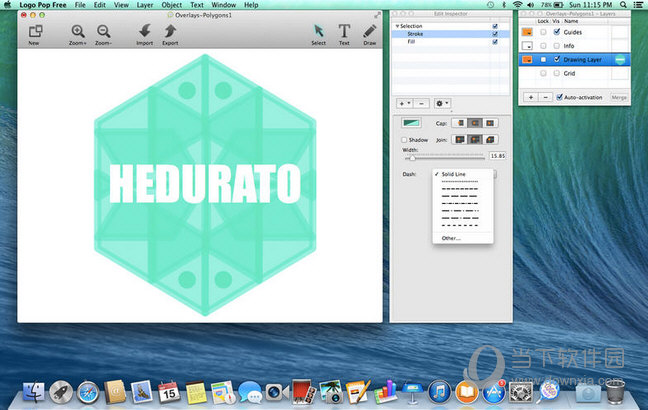Open Spotlight search in the menu bar
This screenshot has height=410, width=648.
(x=623, y=5)
